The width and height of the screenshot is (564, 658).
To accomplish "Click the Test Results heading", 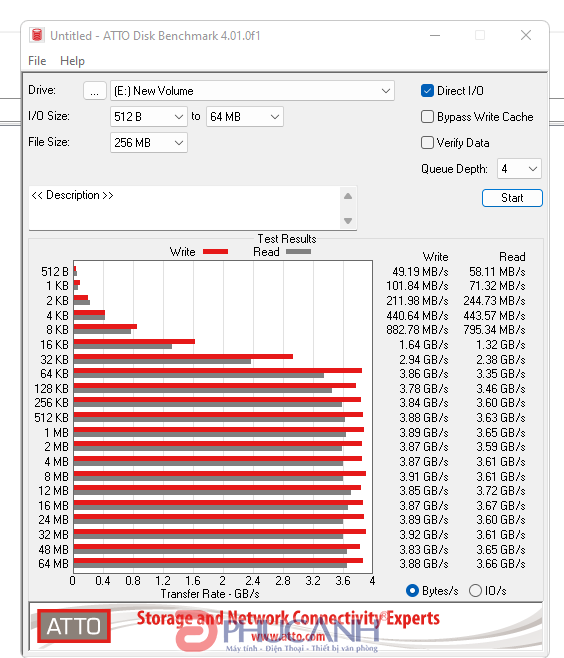I will click(x=287, y=239).
